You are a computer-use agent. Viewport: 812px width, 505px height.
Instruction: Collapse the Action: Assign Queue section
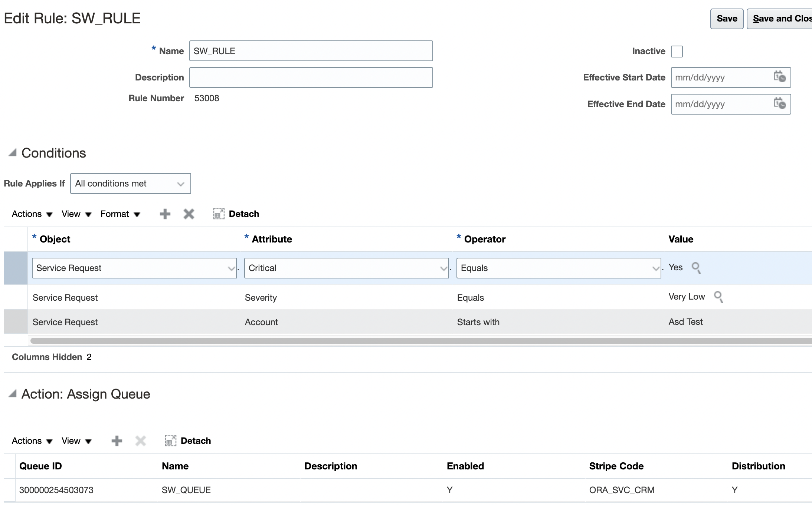click(x=13, y=394)
